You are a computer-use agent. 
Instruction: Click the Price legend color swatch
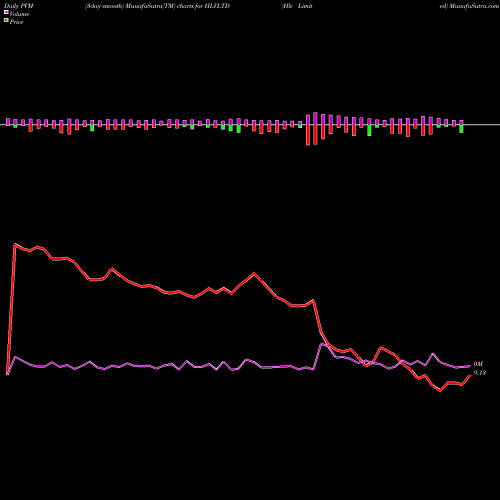point(6,21)
